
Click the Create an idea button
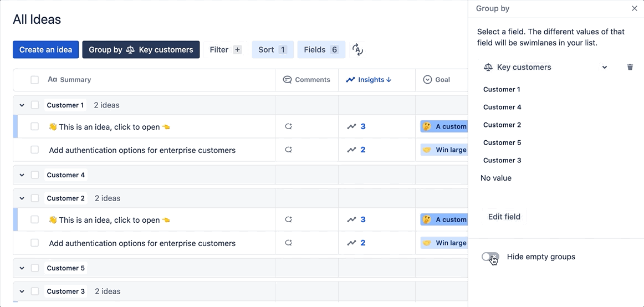(x=45, y=50)
